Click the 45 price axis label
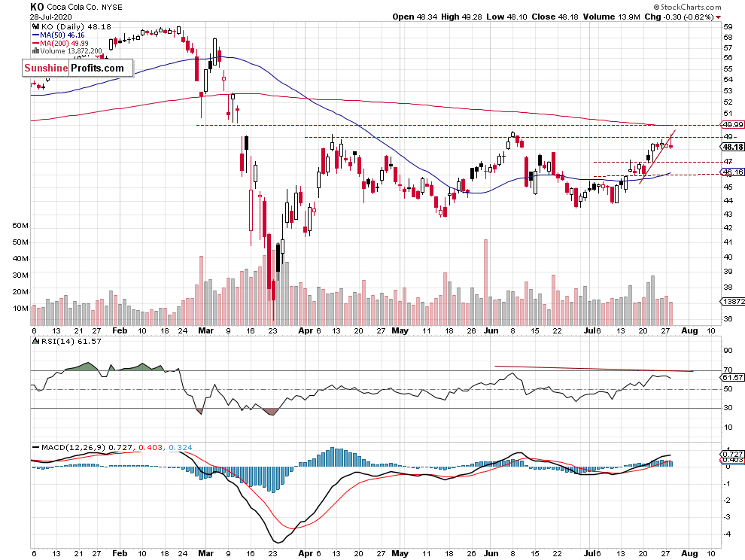Viewport: 745px width, 560px height. tap(728, 187)
